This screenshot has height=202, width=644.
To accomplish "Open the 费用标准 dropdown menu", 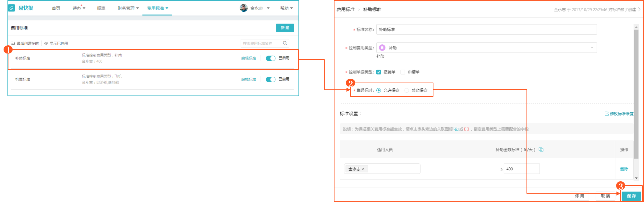I will (x=157, y=8).
